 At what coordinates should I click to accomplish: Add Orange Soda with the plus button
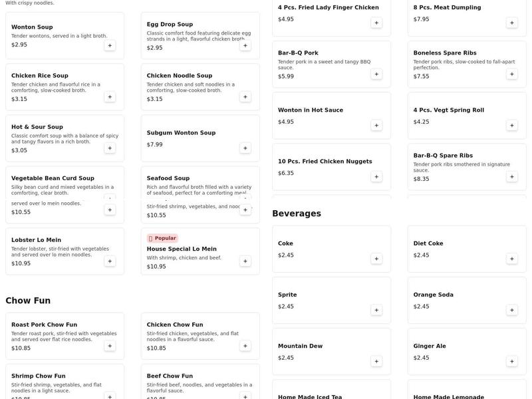tap(512, 310)
